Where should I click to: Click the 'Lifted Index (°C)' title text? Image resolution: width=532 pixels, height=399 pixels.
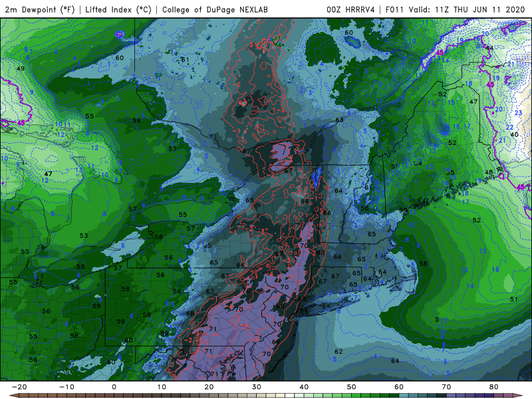coord(118,9)
